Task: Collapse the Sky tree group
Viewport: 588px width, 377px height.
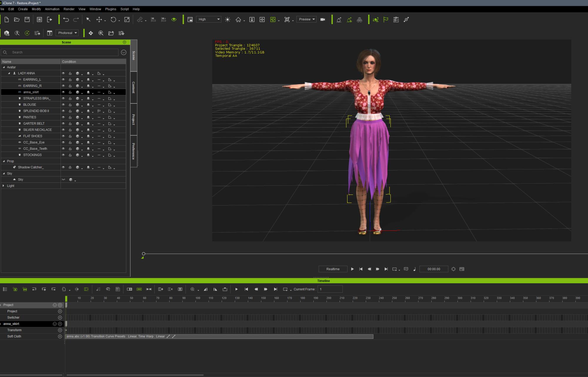Action: coord(4,173)
